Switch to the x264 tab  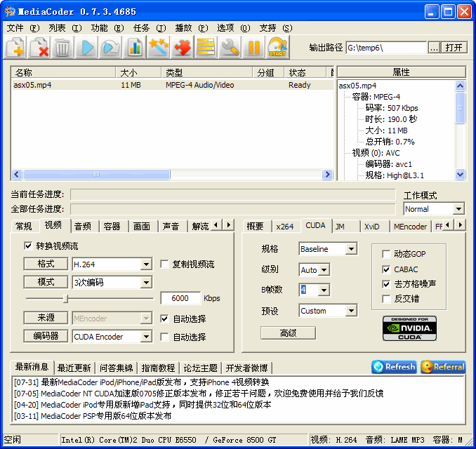point(285,227)
